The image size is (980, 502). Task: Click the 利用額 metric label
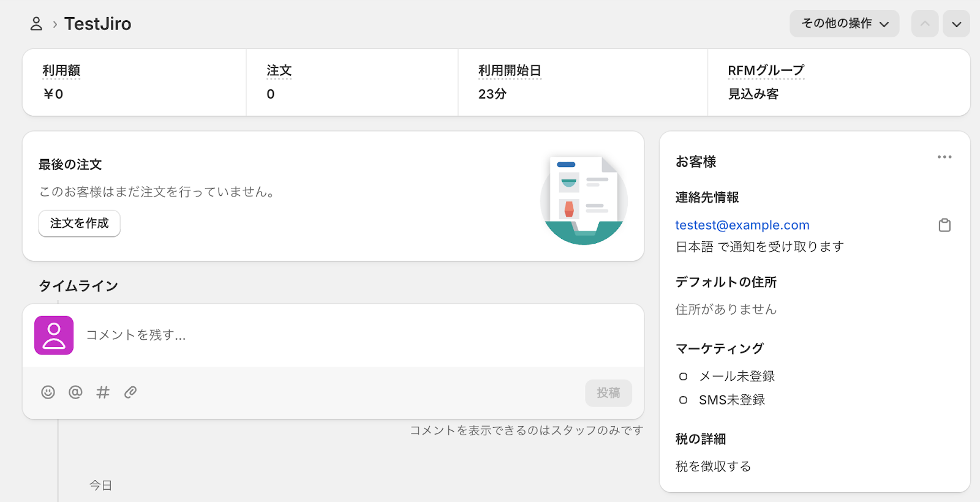pos(61,71)
